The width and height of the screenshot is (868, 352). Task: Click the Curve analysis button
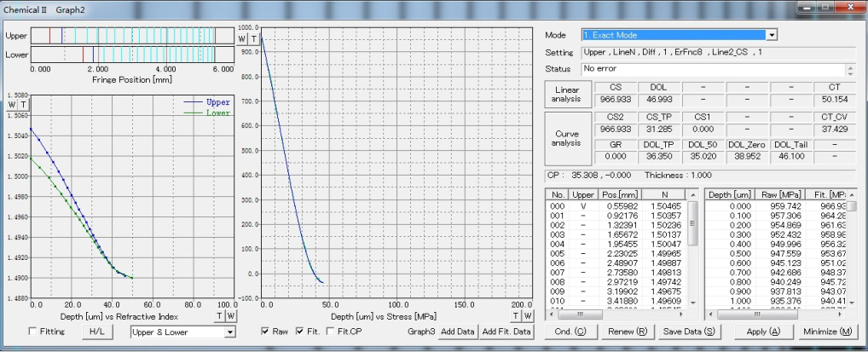[566, 137]
